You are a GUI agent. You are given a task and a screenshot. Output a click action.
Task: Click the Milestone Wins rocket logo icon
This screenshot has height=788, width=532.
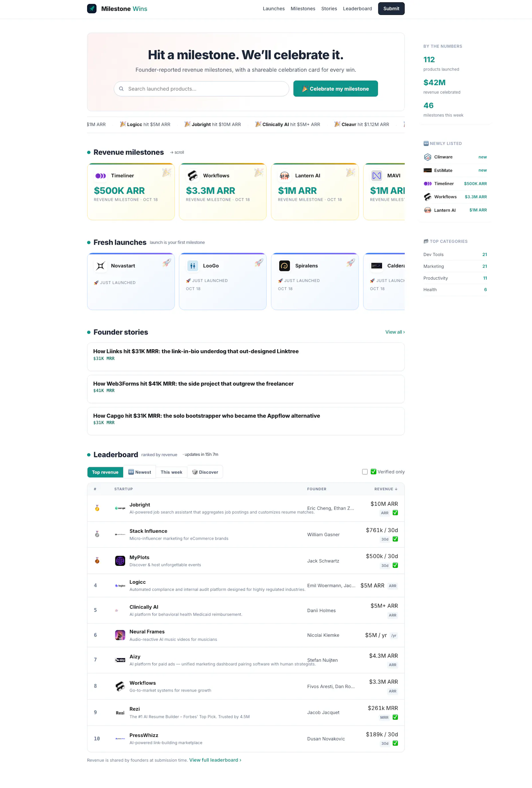point(91,8)
